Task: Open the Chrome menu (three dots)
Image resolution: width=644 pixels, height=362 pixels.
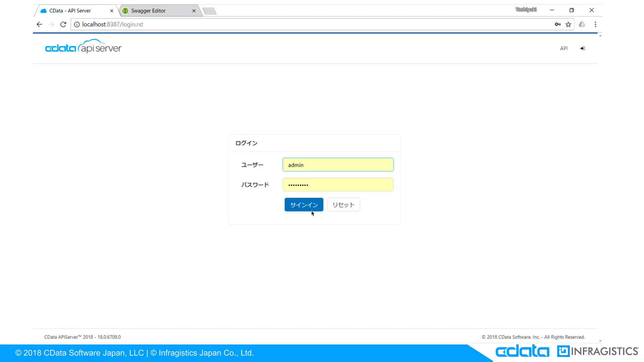Action: pos(595,25)
